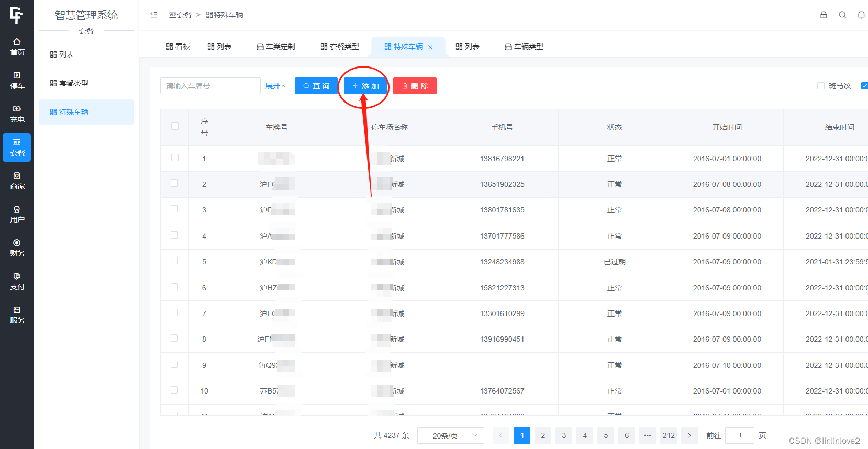Check the row 1 checkbox
868x449 pixels.
pos(175,158)
